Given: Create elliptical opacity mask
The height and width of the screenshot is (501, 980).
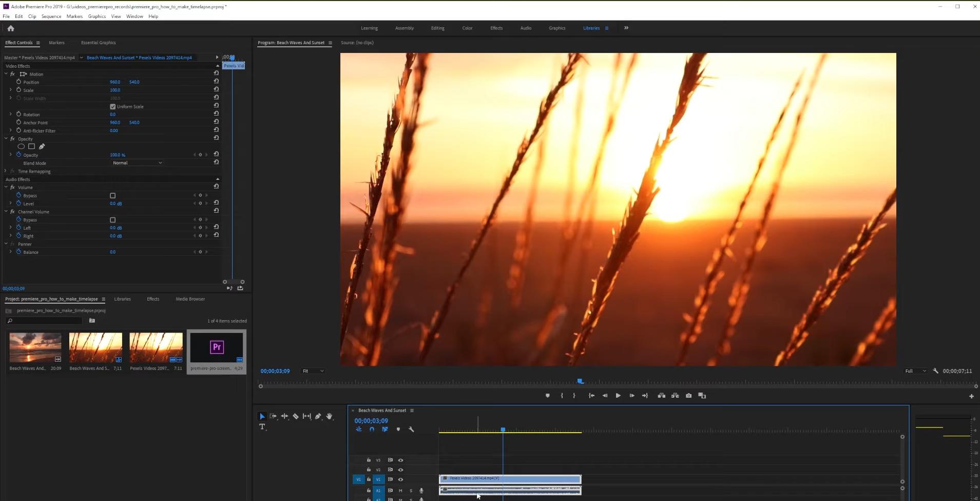Looking at the screenshot, I should tap(21, 146).
